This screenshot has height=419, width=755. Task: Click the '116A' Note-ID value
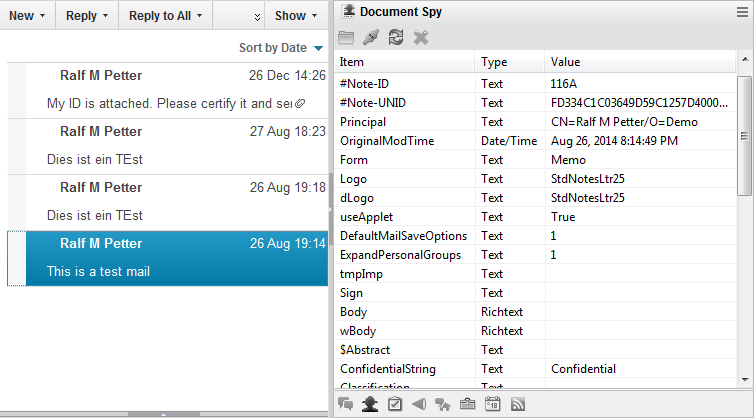563,84
